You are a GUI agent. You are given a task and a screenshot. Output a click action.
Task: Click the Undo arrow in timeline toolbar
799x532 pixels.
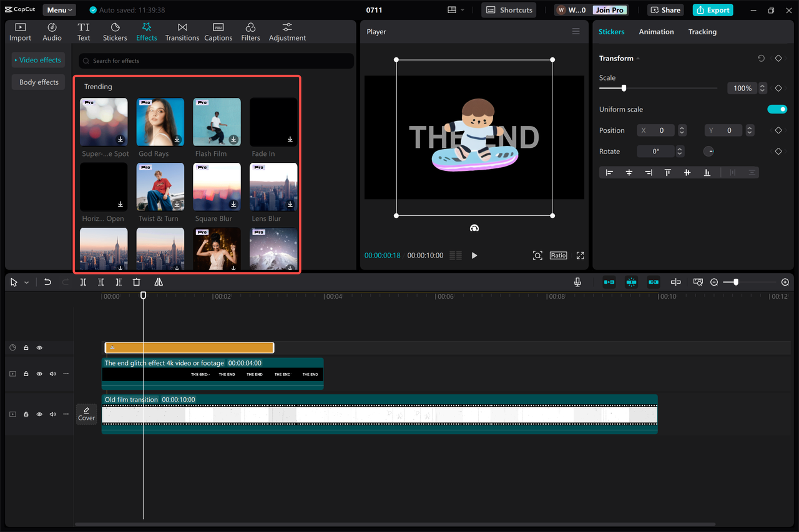[47, 282]
